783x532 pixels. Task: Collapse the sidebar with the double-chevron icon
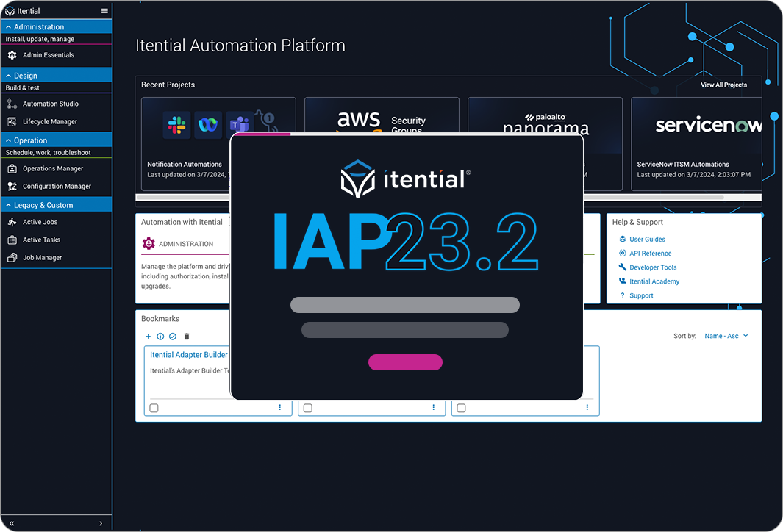(x=12, y=523)
